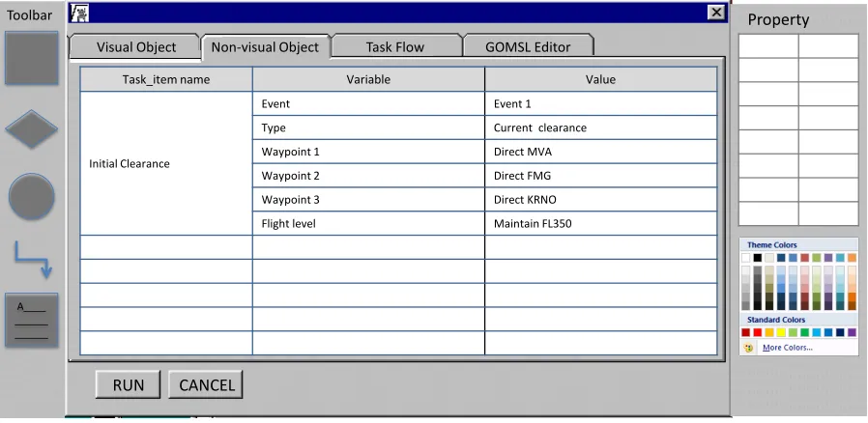Pick the dark navy standard color
Viewport: 868px width, 423px height.
[x=840, y=332]
